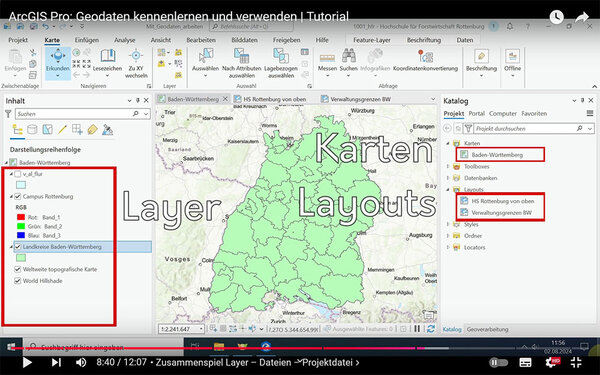The image size is (600, 375).
Task: Uncheck Weltweite topografische Karte layer
Action: (x=18, y=269)
